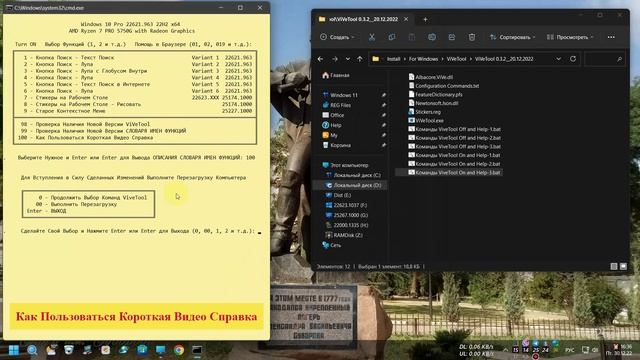The height and width of the screenshot is (360, 640).
Task: Click the search magnifier in Explorer search box
Action: click(619, 59)
